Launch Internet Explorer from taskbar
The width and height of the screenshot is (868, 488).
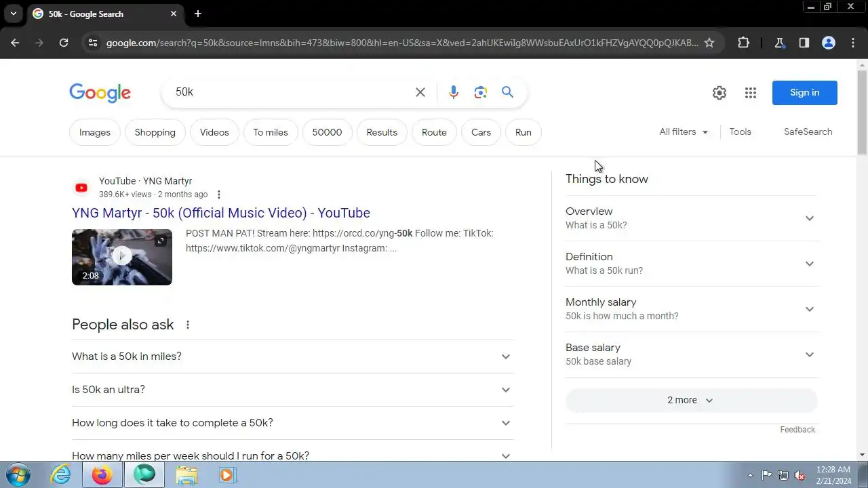click(61, 475)
